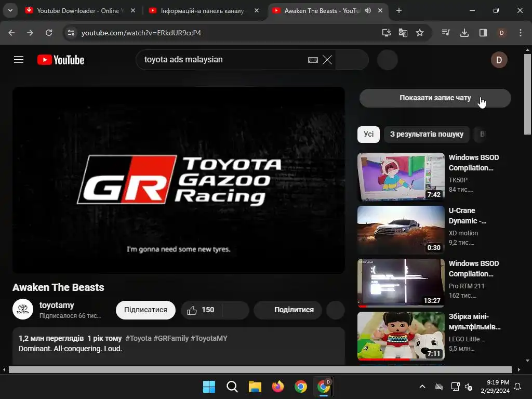Open Збірка міні-мультфільмів video title
The height and width of the screenshot is (399, 532).
475,322
